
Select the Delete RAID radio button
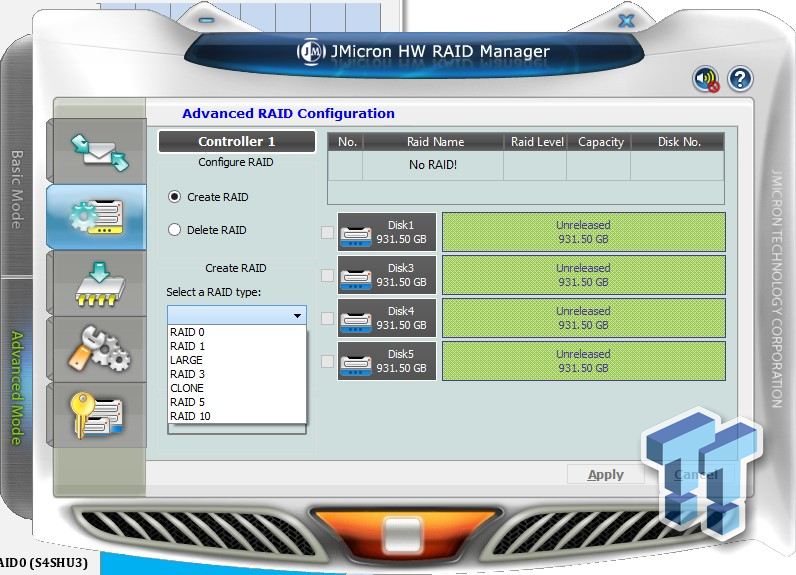pyautogui.click(x=175, y=230)
